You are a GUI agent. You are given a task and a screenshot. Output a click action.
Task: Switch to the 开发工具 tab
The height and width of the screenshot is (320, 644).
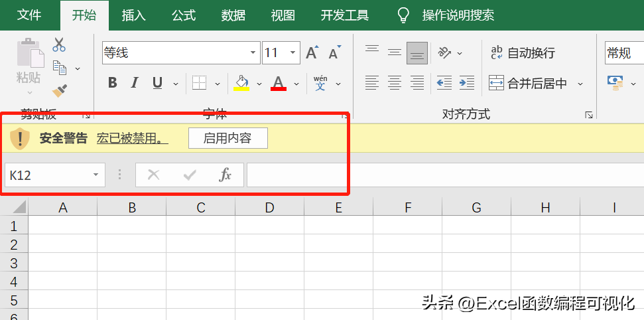345,15
